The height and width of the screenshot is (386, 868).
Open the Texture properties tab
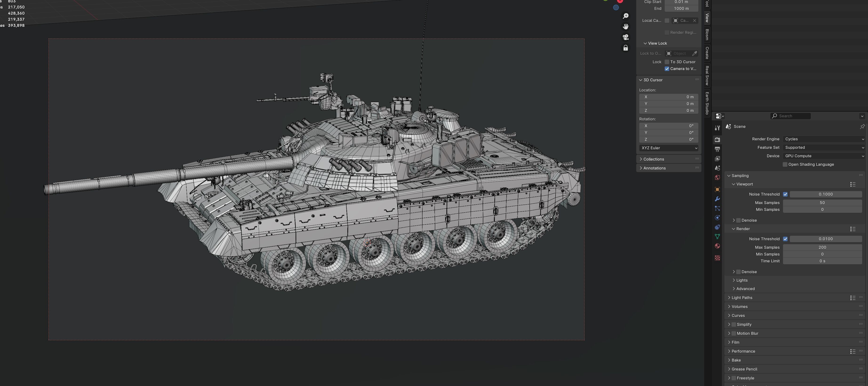717,258
